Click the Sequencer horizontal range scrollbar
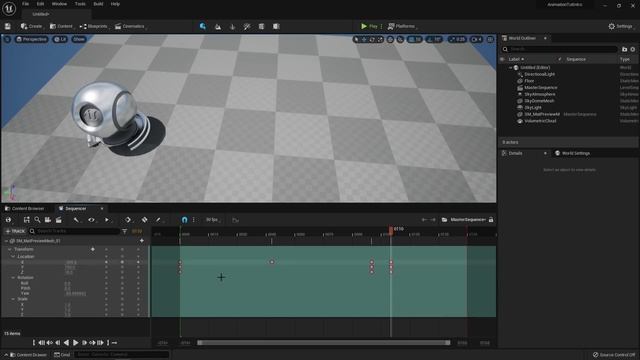640x360 pixels. 324,343
